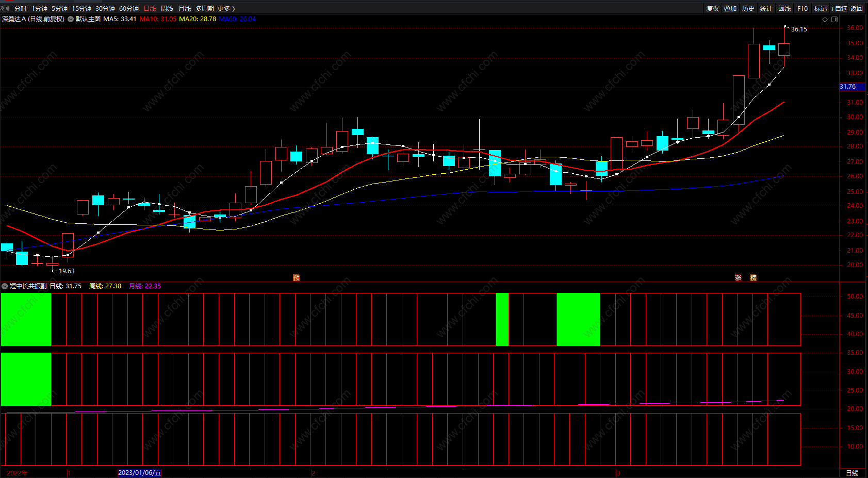The image size is (868, 478).
Task: Click the 2023/01/06 date marker on timeline
Action: click(140, 473)
